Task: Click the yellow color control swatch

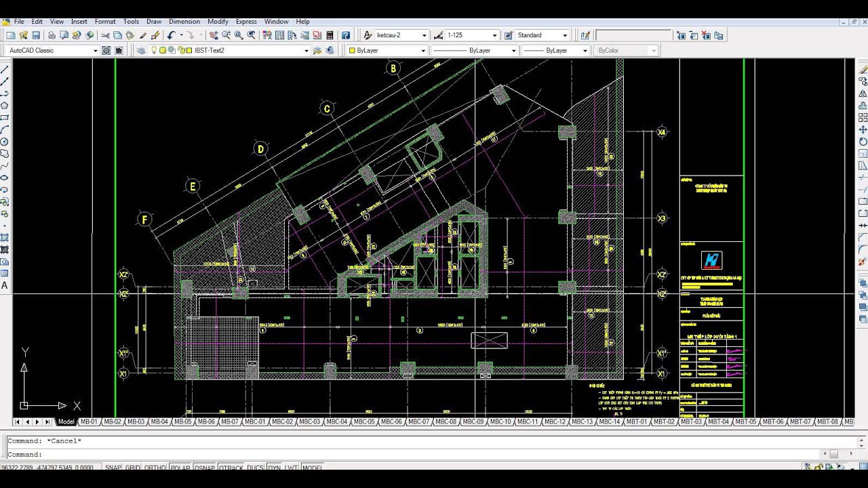Action: (352, 50)
